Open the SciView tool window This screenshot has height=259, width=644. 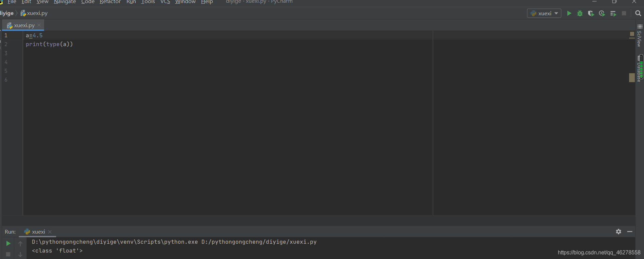(x=640, y=36)
